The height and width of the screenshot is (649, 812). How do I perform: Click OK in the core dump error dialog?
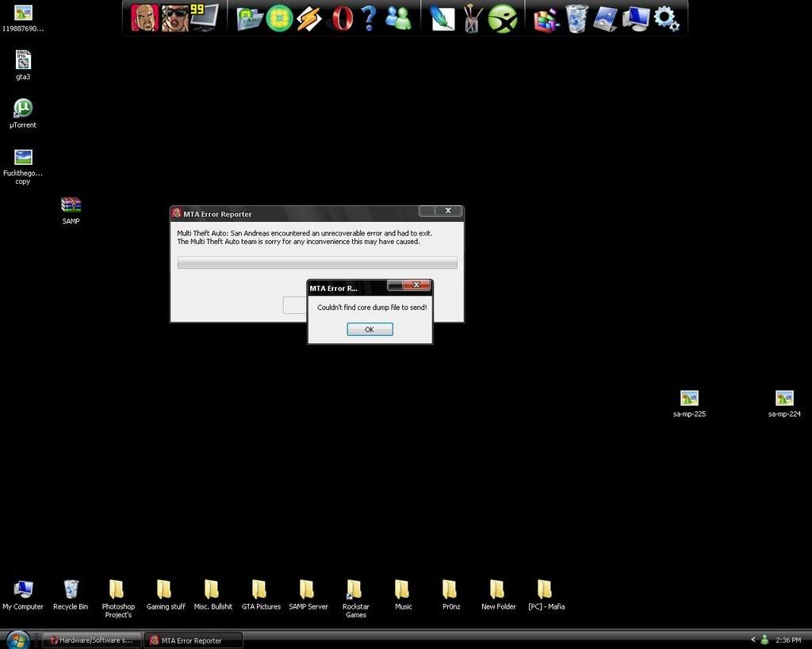point(370,329)
